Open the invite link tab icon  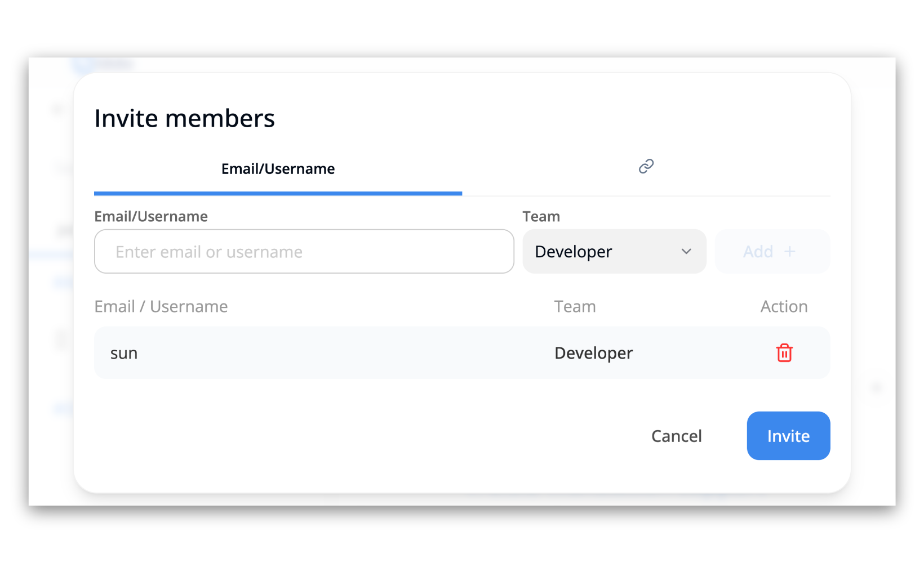tap(646, 166)
